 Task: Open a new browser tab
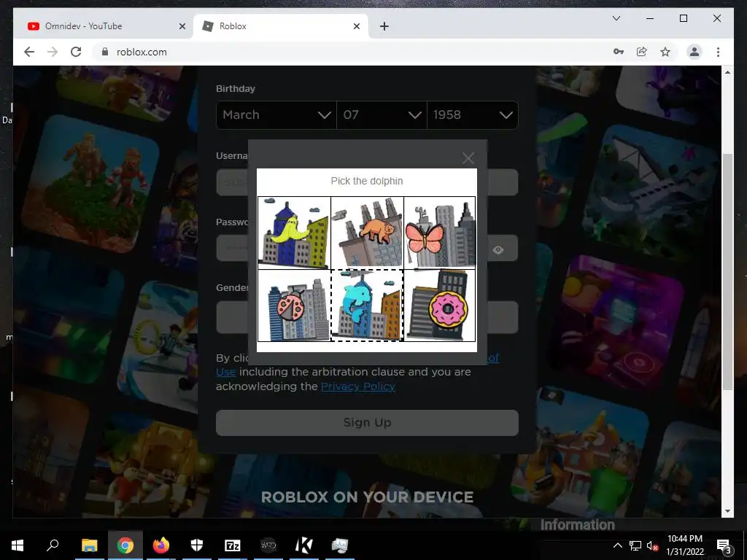[384, 26]
